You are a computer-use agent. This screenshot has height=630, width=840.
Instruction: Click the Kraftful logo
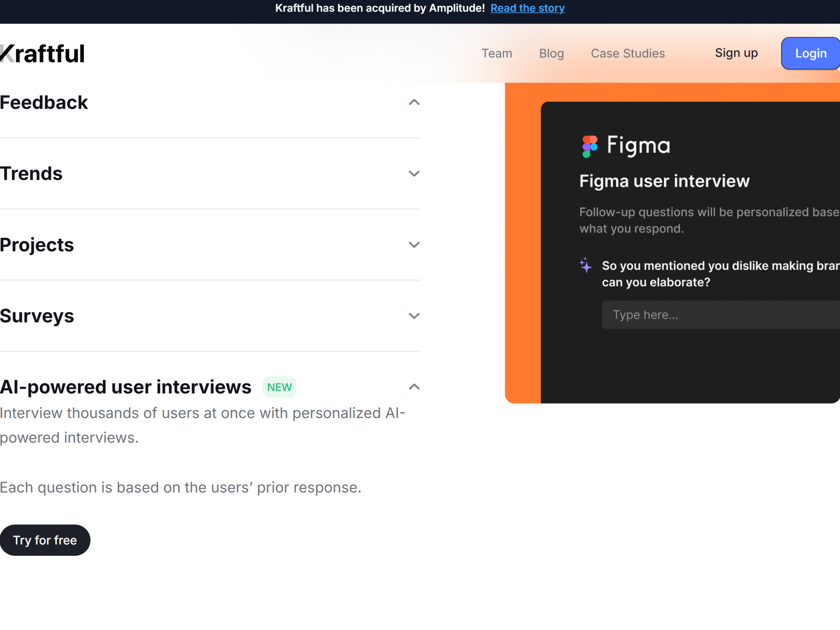pyautogui.click(x=43, y=54)
